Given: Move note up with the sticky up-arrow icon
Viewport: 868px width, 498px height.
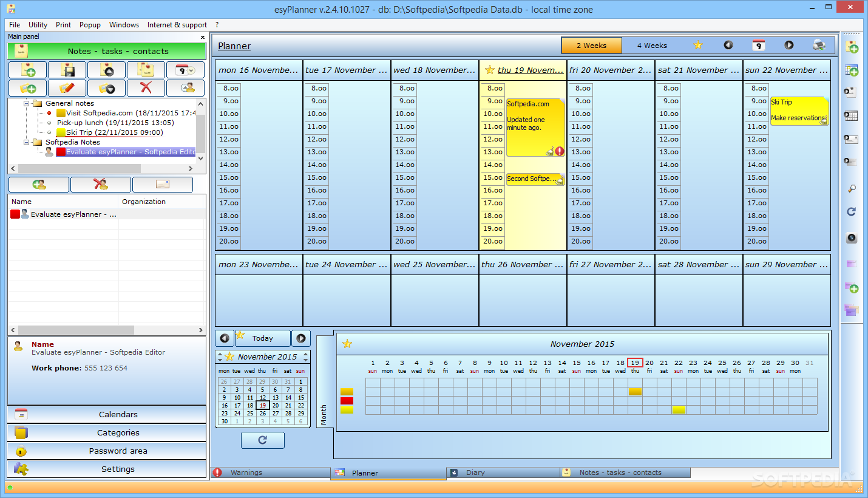Looking at the screenshot, I should pos(106,70).
